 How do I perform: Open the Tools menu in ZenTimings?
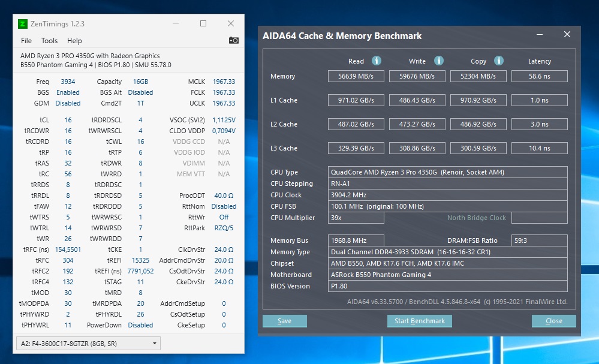(x=49, y=41)
